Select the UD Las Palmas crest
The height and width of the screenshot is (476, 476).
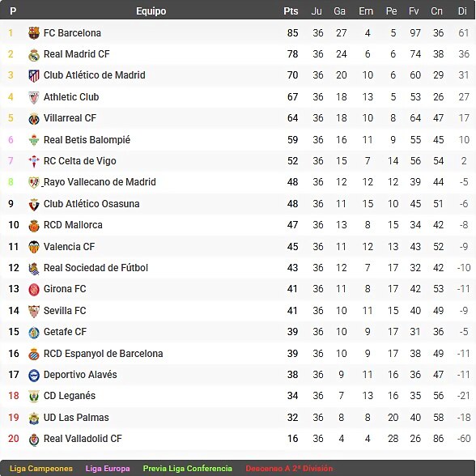click(x=34, y=418)
